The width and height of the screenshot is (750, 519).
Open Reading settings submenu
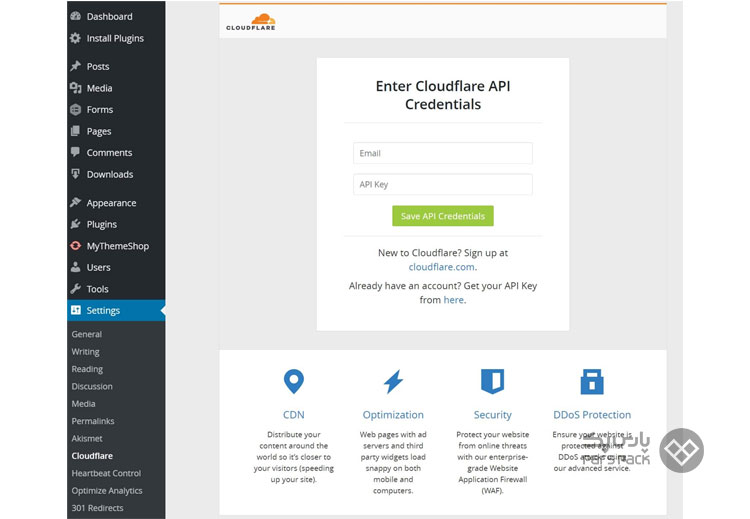click(87, 369)
